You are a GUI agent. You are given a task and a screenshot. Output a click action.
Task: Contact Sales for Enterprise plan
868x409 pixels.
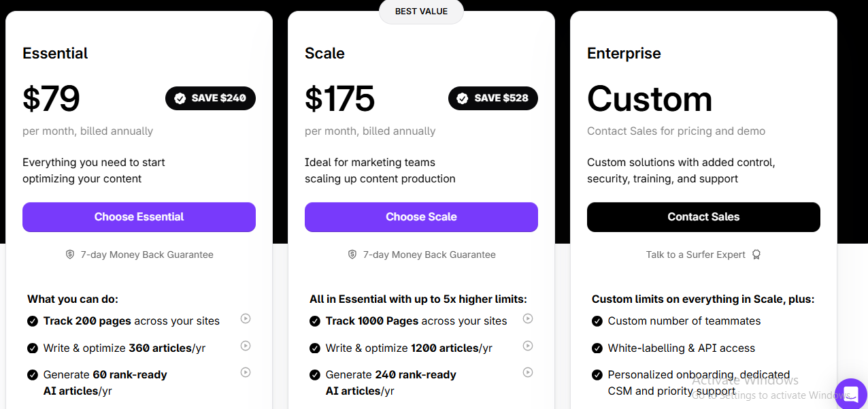703,217
